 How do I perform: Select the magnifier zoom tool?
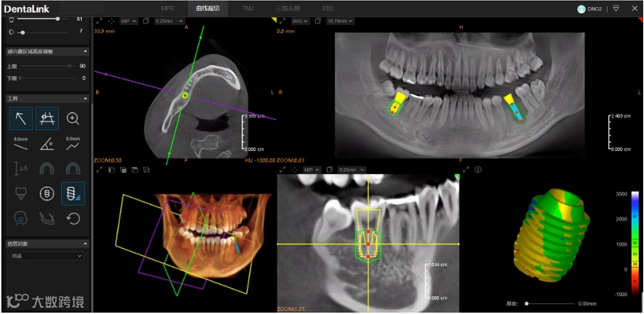coord(73,118)
